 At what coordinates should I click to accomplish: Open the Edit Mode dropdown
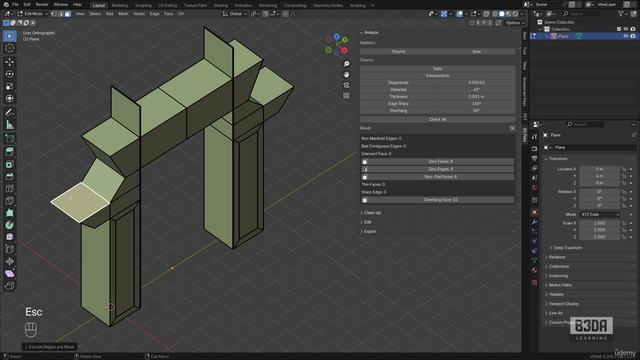click(x=33, y=14)
